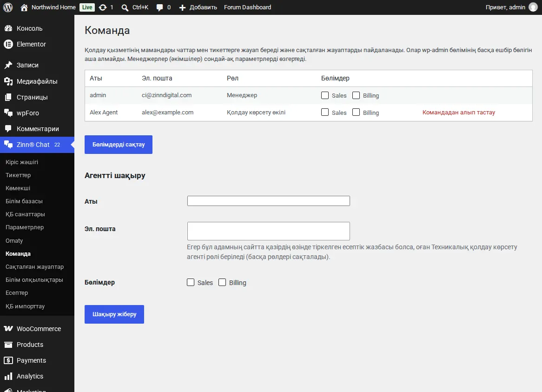This screenshot has height=392, width=542.
Task: Click the Шақыру жіберу button
Action: click(114, 314)
